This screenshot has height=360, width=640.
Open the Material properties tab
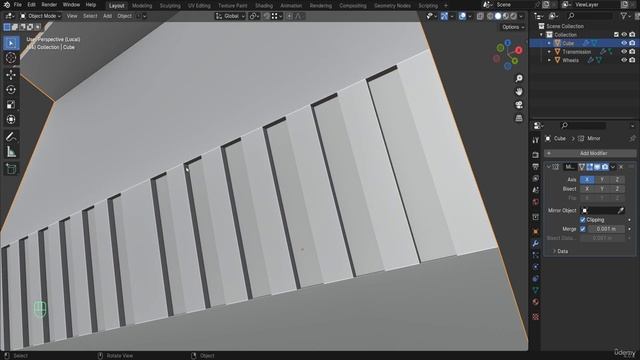click(x=536, y=302)
